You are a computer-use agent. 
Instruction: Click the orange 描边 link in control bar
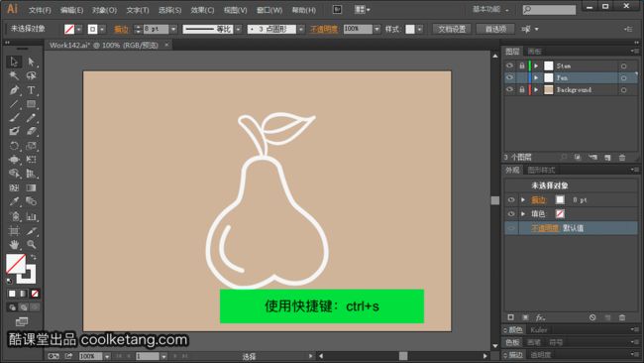pos(121,29)
